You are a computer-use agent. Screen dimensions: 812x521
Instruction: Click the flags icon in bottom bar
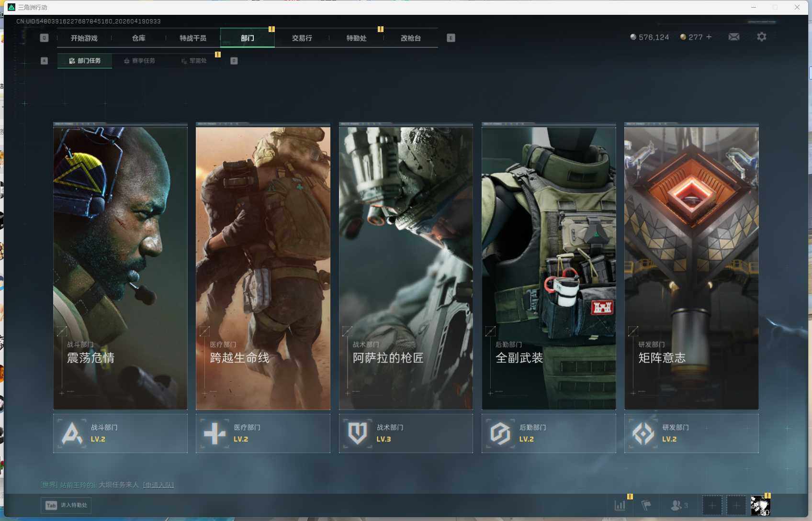646,505
